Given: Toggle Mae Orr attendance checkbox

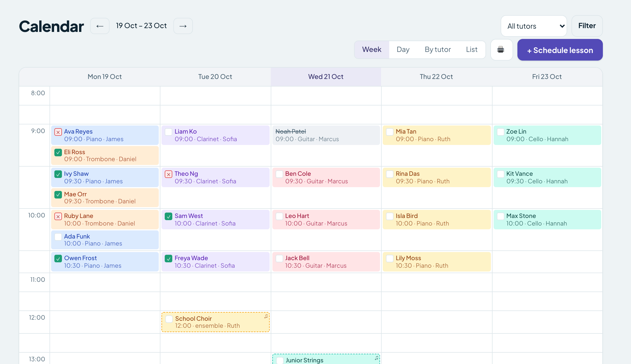Looking at the screenshot, I should 58,195.
